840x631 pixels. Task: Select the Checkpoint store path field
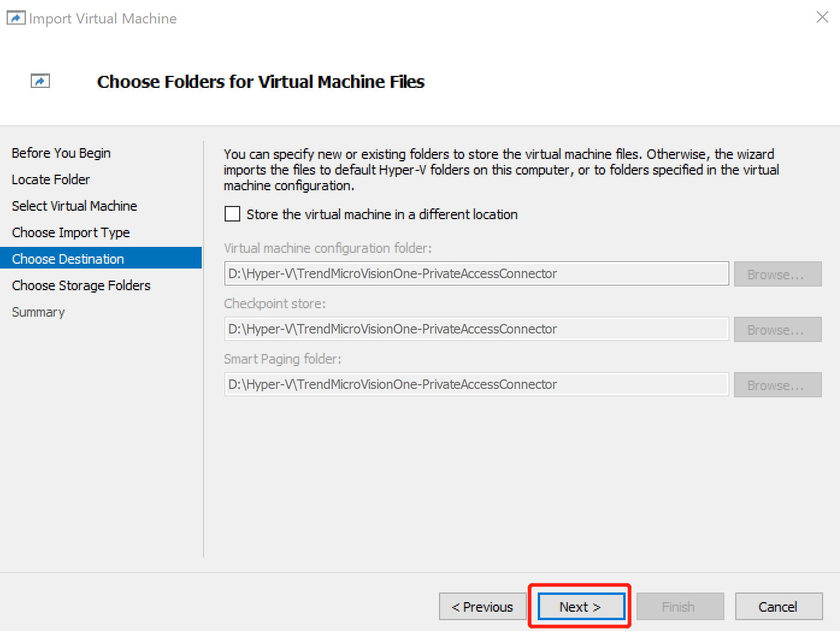476,329
